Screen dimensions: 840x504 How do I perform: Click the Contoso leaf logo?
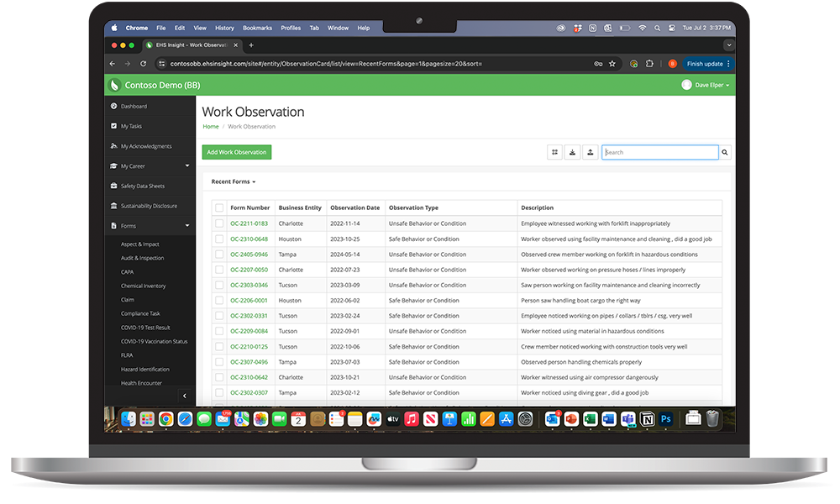(114, 85)
